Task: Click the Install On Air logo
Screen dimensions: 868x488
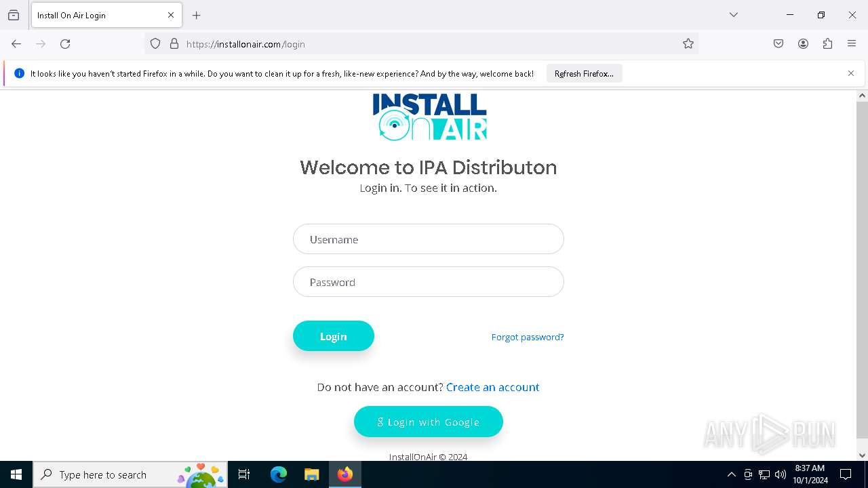Action: point(429,117)
